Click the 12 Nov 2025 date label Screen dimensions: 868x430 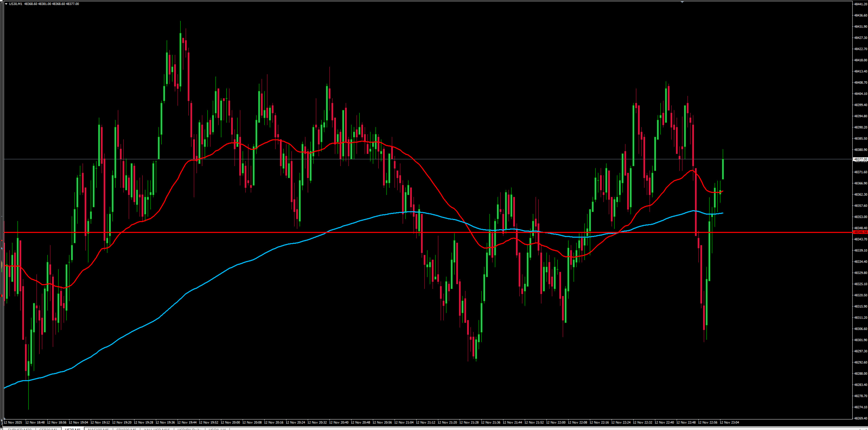point(13,422)
